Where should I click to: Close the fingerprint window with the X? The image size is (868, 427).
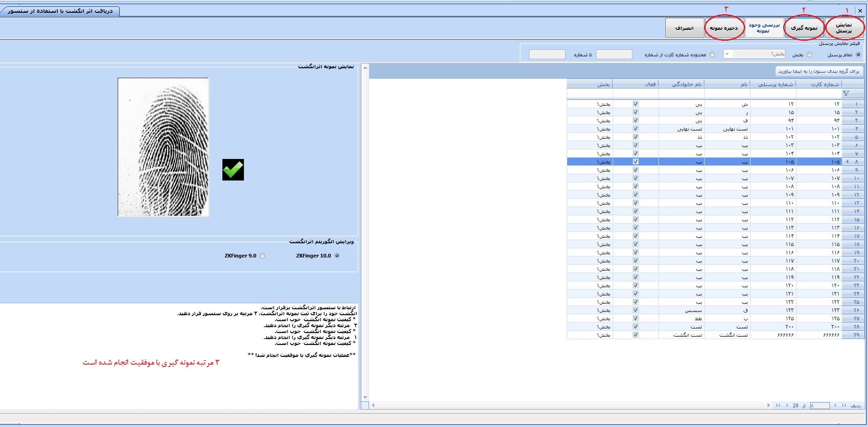(x=860, y=11)
